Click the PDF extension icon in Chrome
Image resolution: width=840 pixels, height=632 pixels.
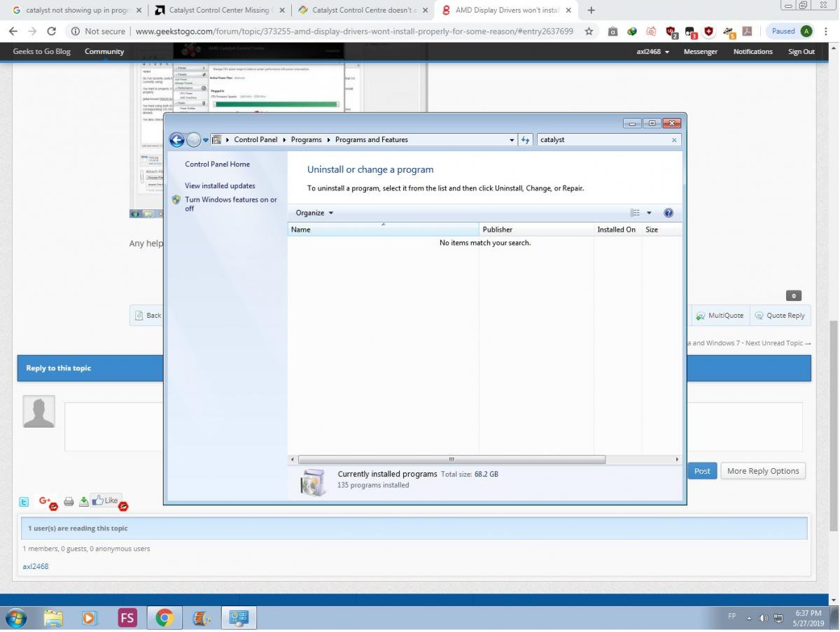747,31
